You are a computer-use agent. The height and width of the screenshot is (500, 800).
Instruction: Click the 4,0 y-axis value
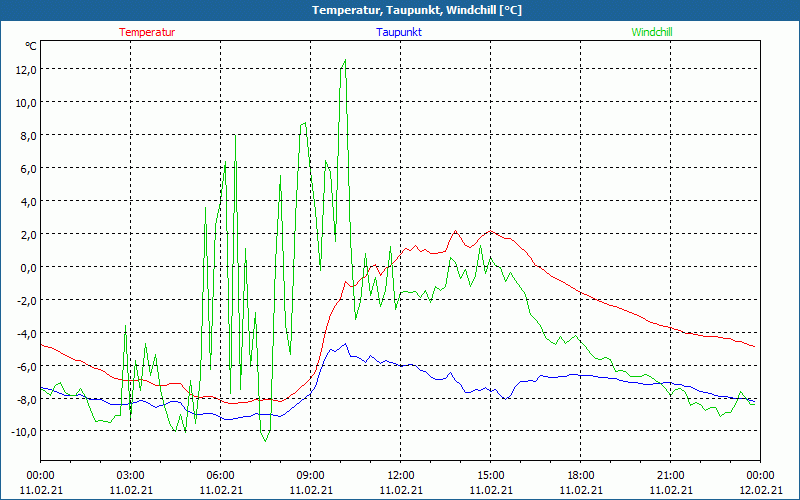[29, 201]
